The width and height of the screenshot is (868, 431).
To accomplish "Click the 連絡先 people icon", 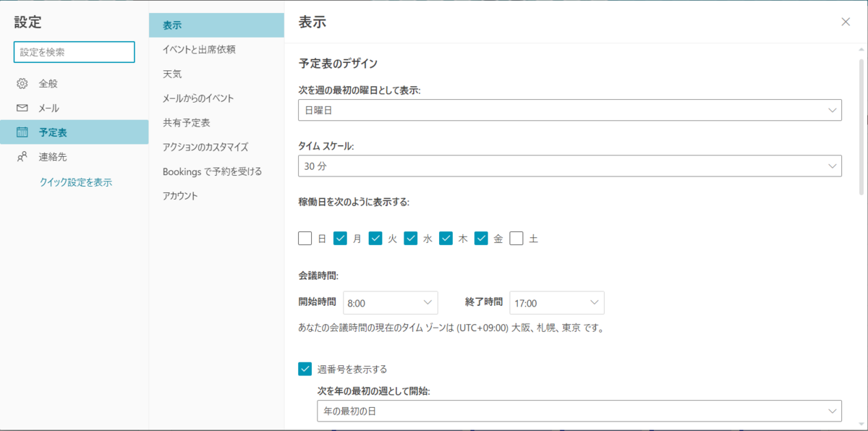I will (22, 157).
